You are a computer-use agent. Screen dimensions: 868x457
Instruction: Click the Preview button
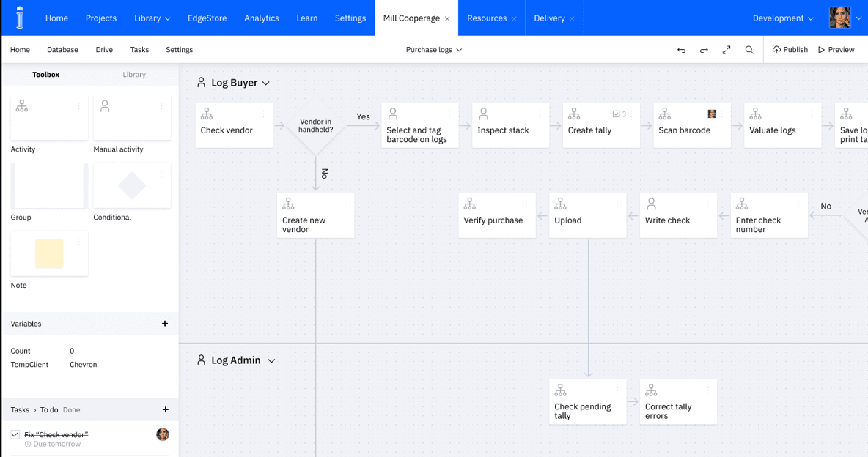[x=836, y=50]
